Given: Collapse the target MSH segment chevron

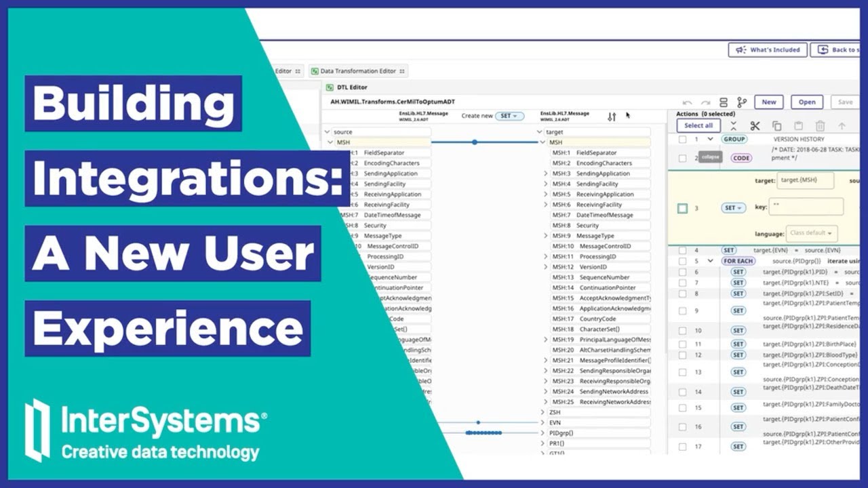Looking at the screenshot, I should tap(542, 142).
